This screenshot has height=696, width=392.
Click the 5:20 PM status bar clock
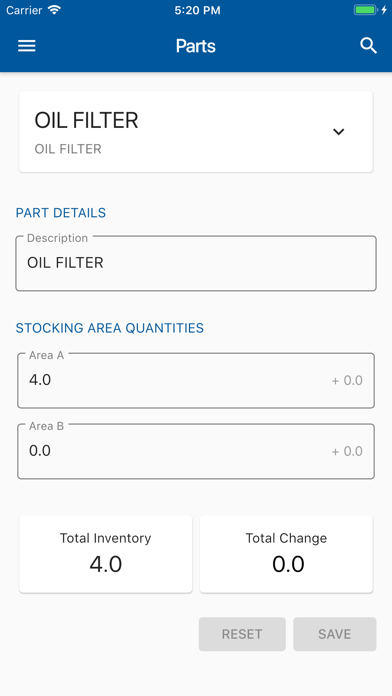pos(197,10)
